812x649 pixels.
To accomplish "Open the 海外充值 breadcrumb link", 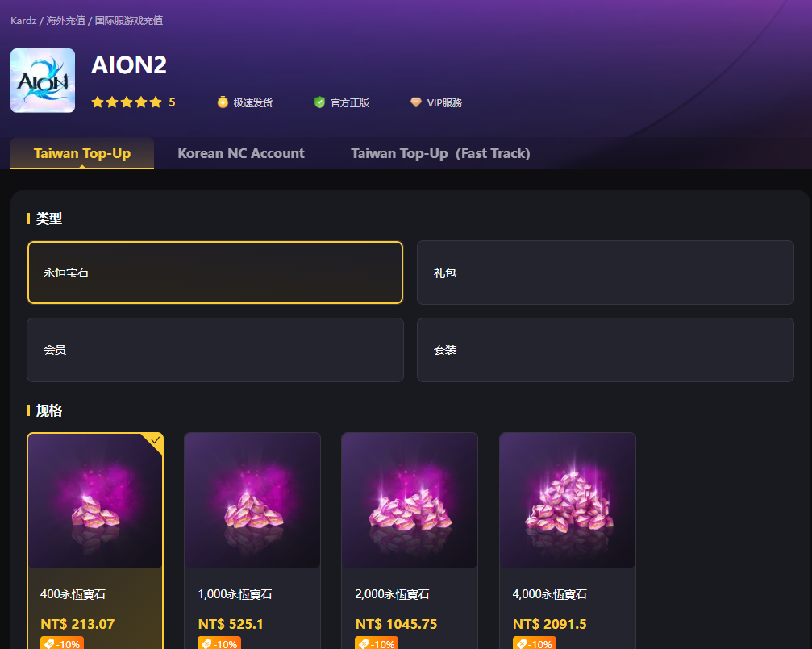I will (65, 20).
